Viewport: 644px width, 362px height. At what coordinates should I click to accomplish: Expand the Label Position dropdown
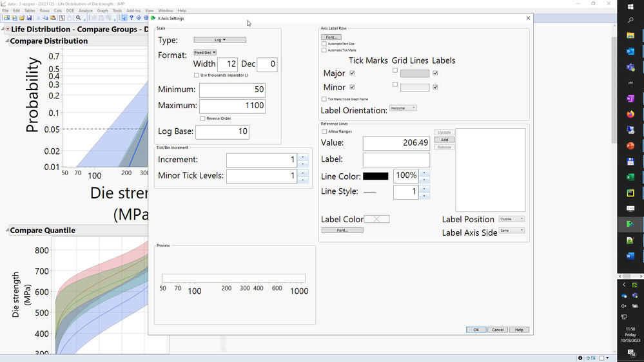pos(512,219)
